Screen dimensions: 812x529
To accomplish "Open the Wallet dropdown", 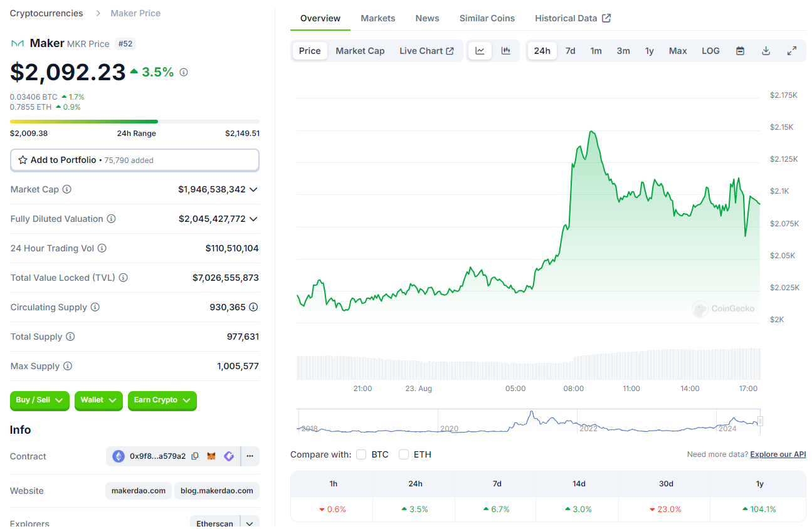I will click(98, 400).
